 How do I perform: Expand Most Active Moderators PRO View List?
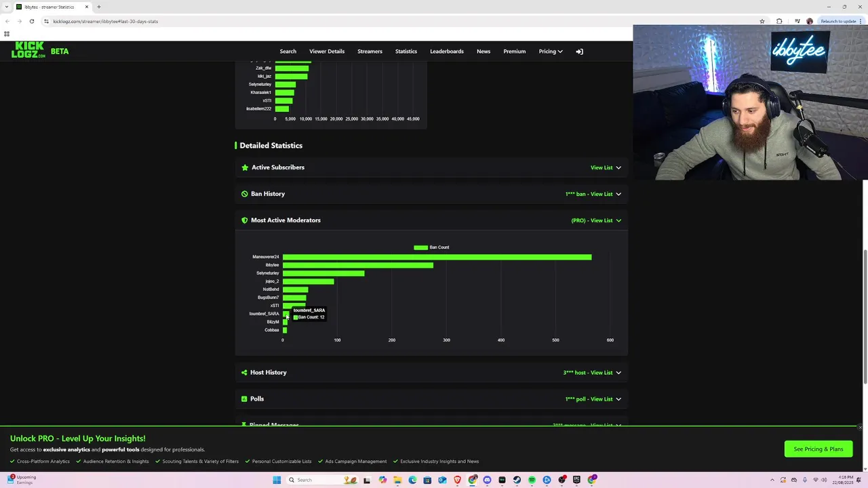coord(596,220)
